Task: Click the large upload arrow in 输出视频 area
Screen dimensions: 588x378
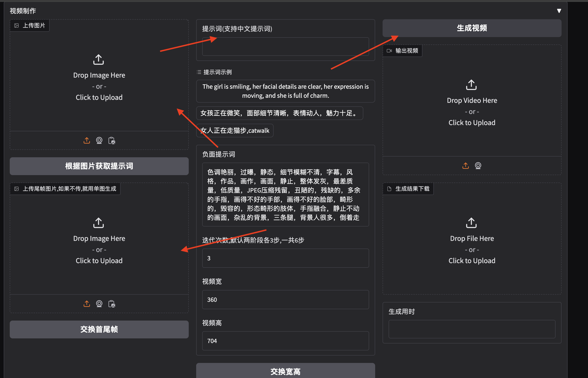Action: 471,85
